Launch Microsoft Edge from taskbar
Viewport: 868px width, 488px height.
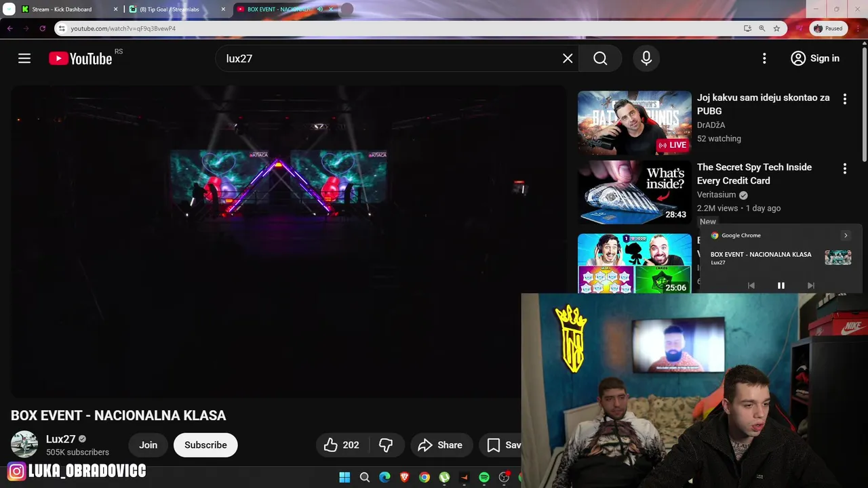coord(384,477)
